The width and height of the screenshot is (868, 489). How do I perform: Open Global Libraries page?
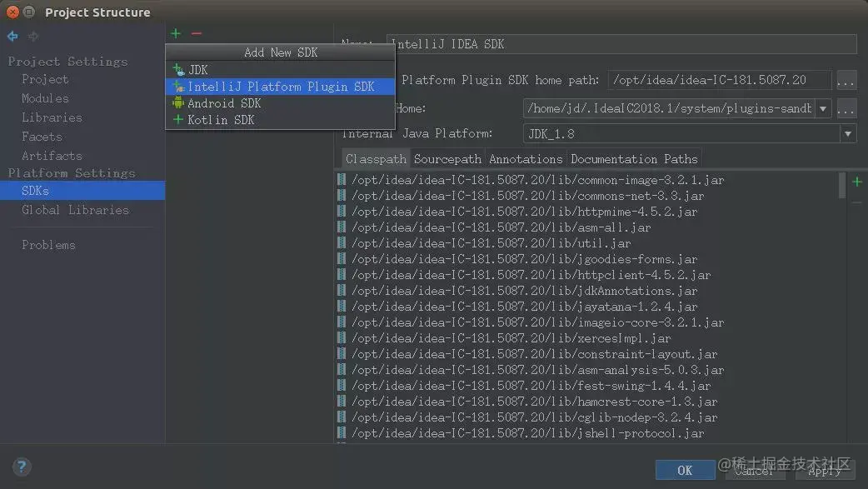pos(75,210)
